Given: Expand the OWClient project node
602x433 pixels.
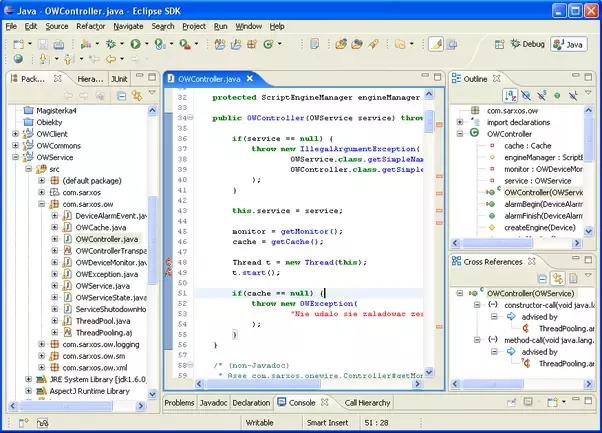Looking at the screenshot, I should [x=15, y=133].
